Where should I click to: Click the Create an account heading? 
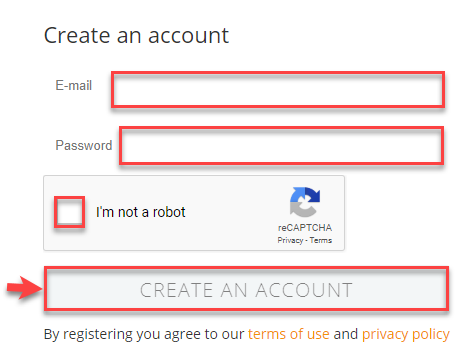tap(136, 35)
